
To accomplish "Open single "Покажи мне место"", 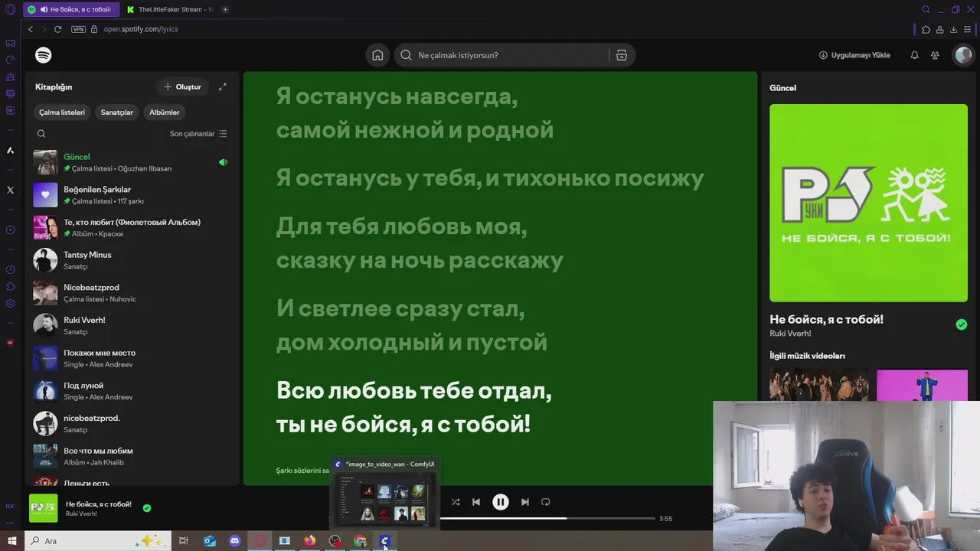I will 131,358.
